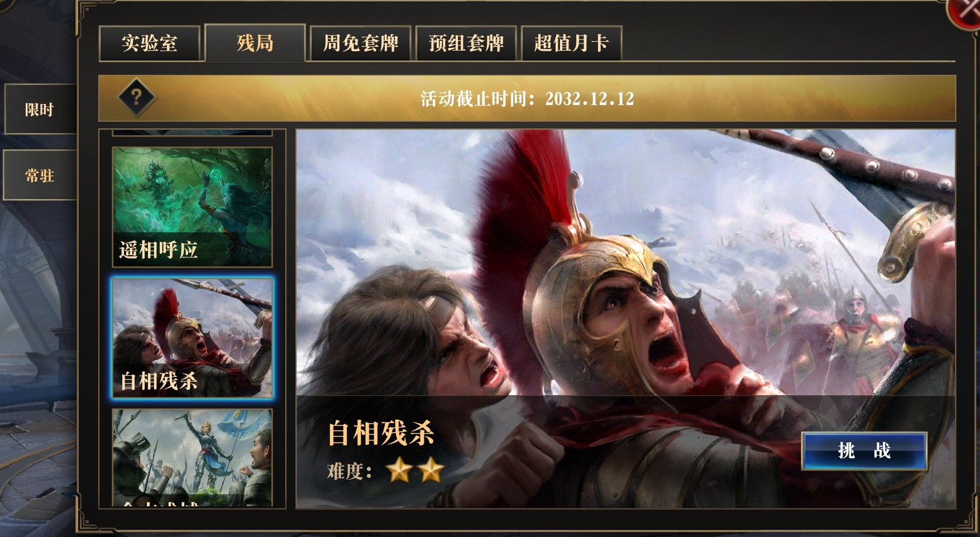Choose the 常驻 side category
Screen dimensions: 980x537
tap(39, 175)
